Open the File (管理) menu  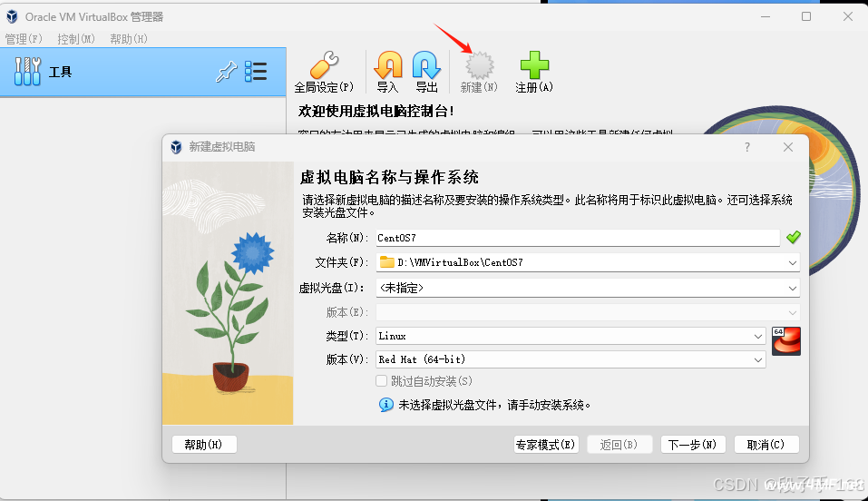(x=24, y=39)
